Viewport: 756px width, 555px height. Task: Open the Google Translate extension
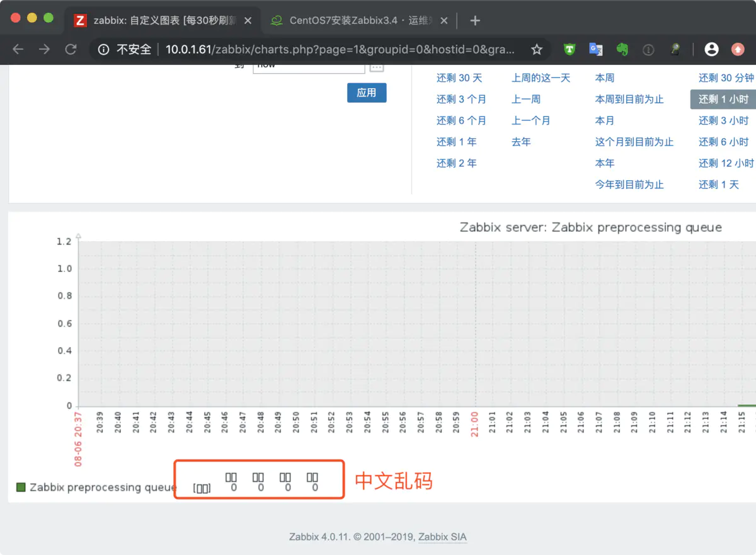[596, 49]
